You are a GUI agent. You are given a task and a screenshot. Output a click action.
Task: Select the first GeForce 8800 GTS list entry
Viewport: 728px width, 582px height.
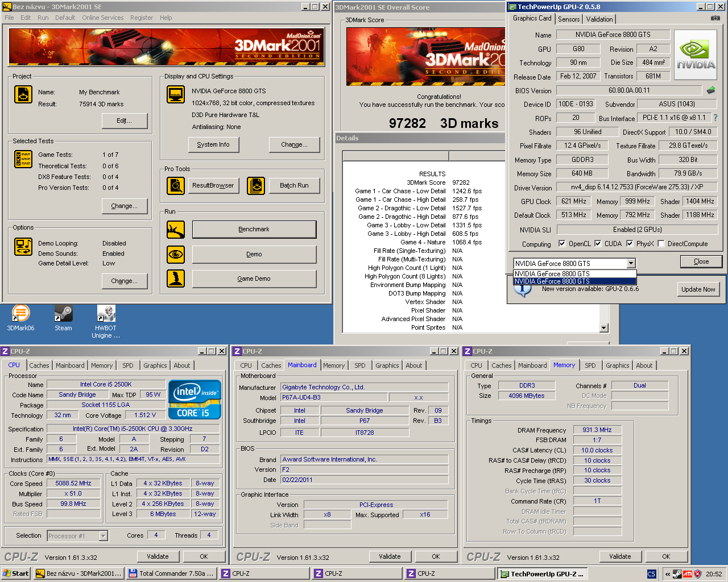coord(575,274)
